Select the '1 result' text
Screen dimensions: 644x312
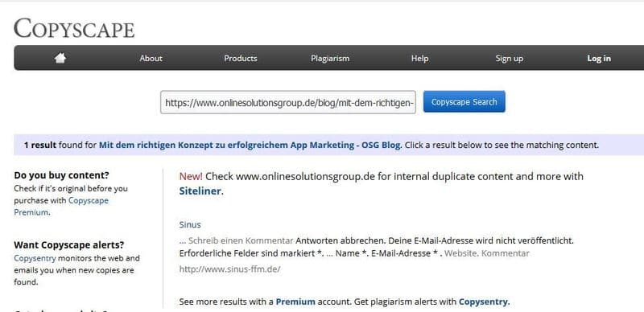click(40, 145)
